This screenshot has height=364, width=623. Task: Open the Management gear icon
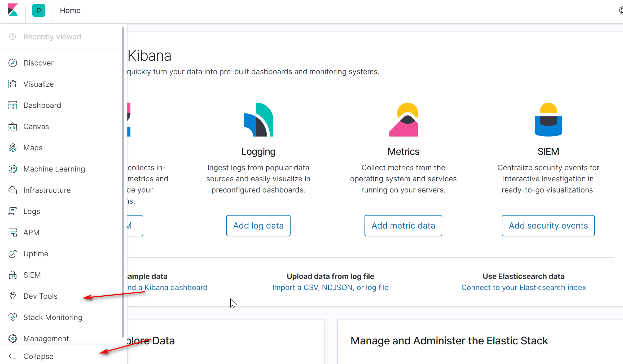[13, 339]
